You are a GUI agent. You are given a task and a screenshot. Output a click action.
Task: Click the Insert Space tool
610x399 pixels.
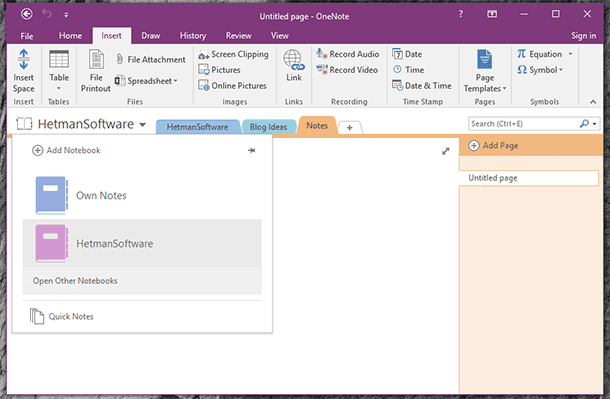24,71
